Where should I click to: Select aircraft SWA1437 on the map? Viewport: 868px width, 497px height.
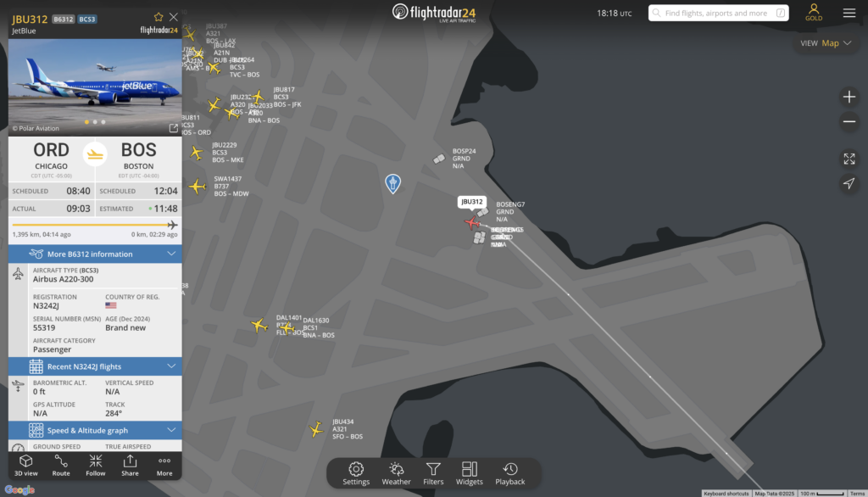point(197,187)
